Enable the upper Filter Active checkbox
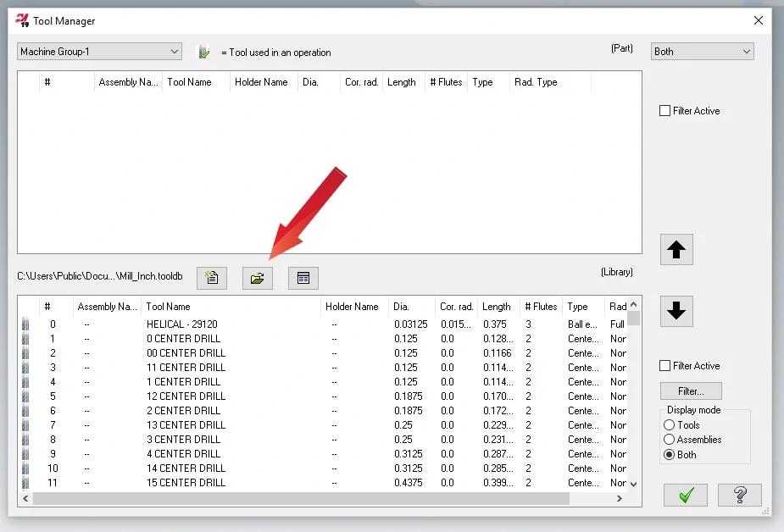The height and width of the screenshot is (532, 784). click(x=665, y=111)
